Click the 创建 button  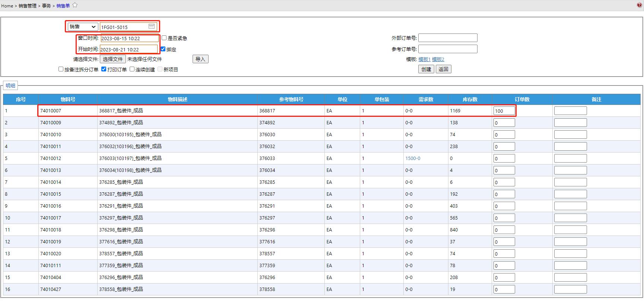426,69
